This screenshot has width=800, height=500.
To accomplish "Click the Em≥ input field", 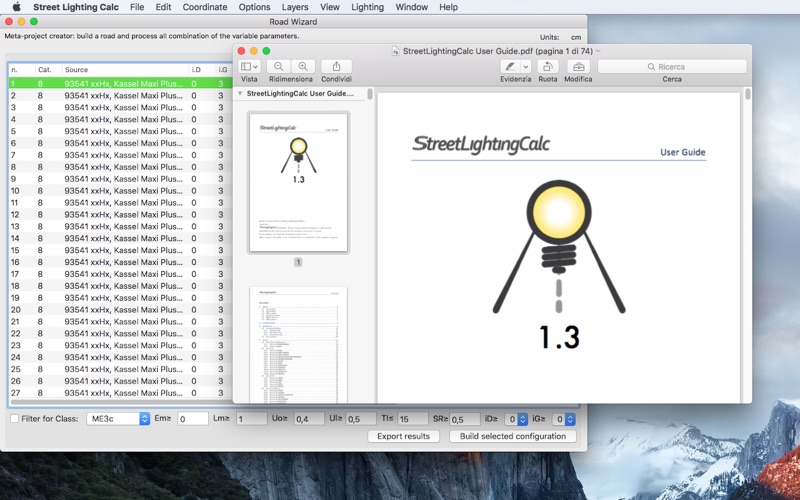I will [x=193, y=419].
